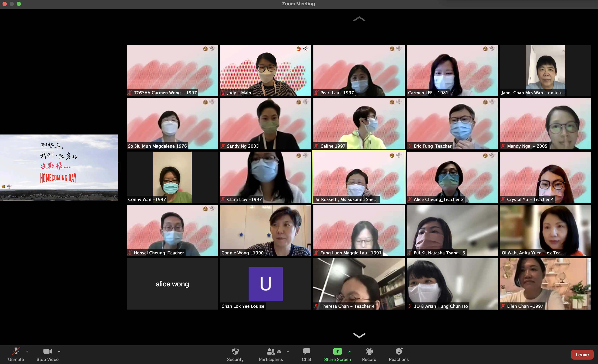Click the green macOS fullscreen dot

(x=19, y=4)
